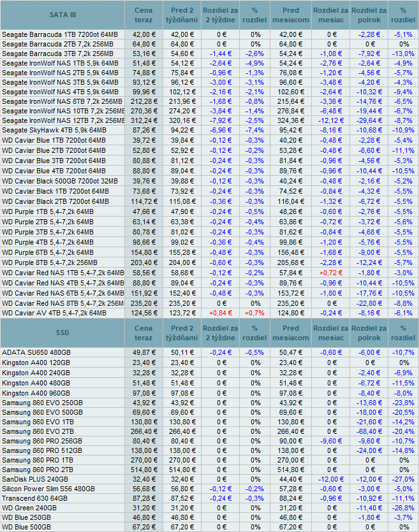Select WD Blue 500GB

27,527
